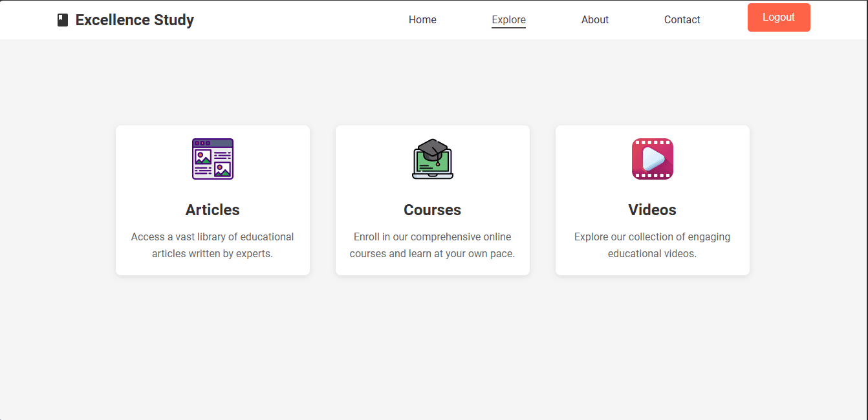Open the About page
Image resolution: width=868 pixels, height=420 pixels.
click(x=595, y=20)
